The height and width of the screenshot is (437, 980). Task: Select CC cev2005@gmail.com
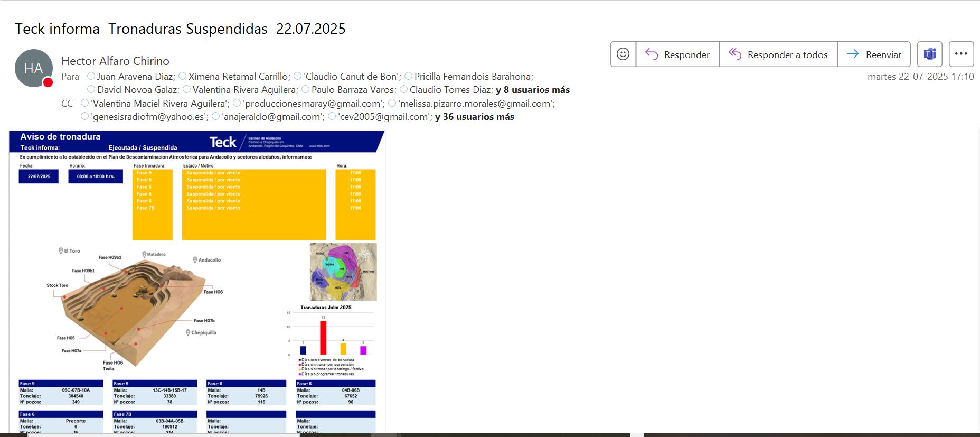[385, 117]
